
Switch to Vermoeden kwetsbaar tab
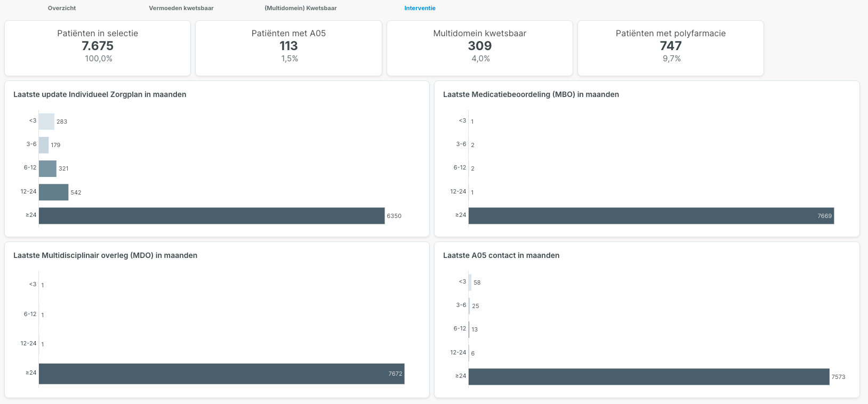click(x=181, y=8)
